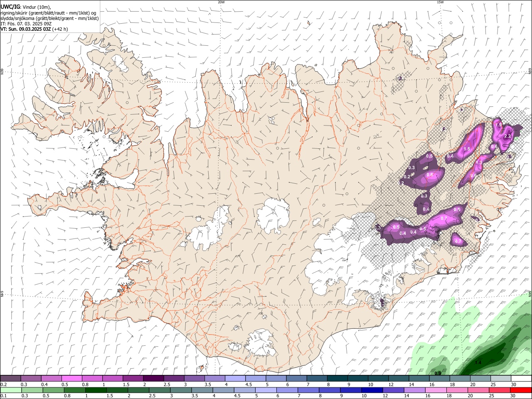
Task: Click the '30' label in the snow legend row
Action: pos(513,384)
